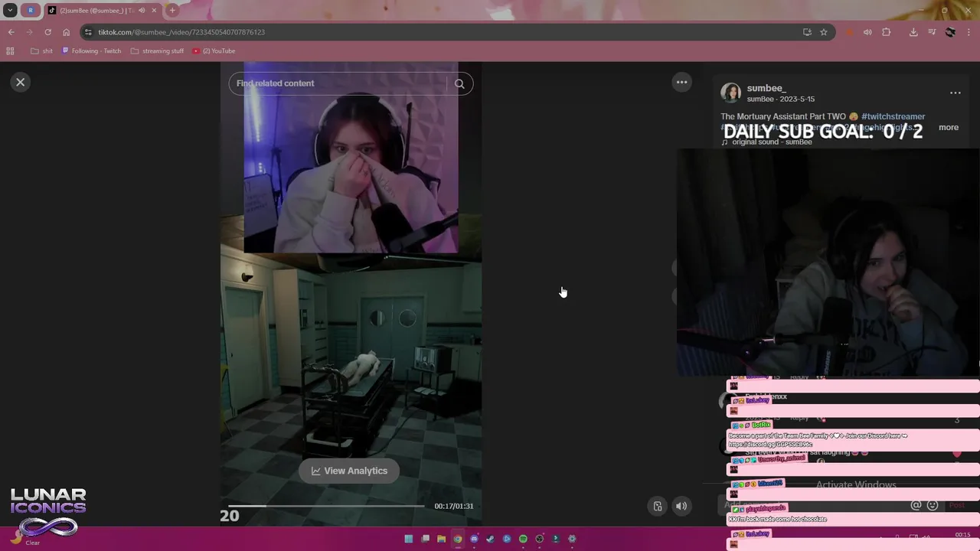Switch to Chrome on the taskbar
The width and height of the screenshot is (980, 551).
pos(458,539)
